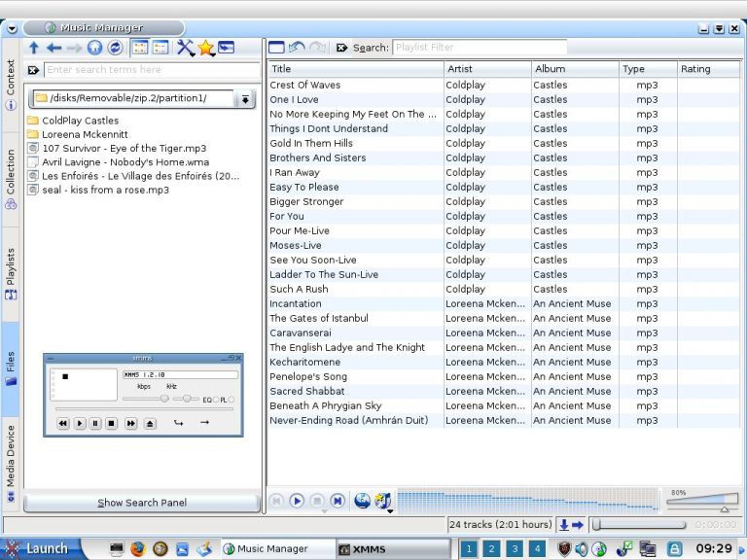This screenshot has width=747, height=560.
Task: Select Les Enfoirés - Le Village des Enfoirés file
Action: click(x=133, y=176)
